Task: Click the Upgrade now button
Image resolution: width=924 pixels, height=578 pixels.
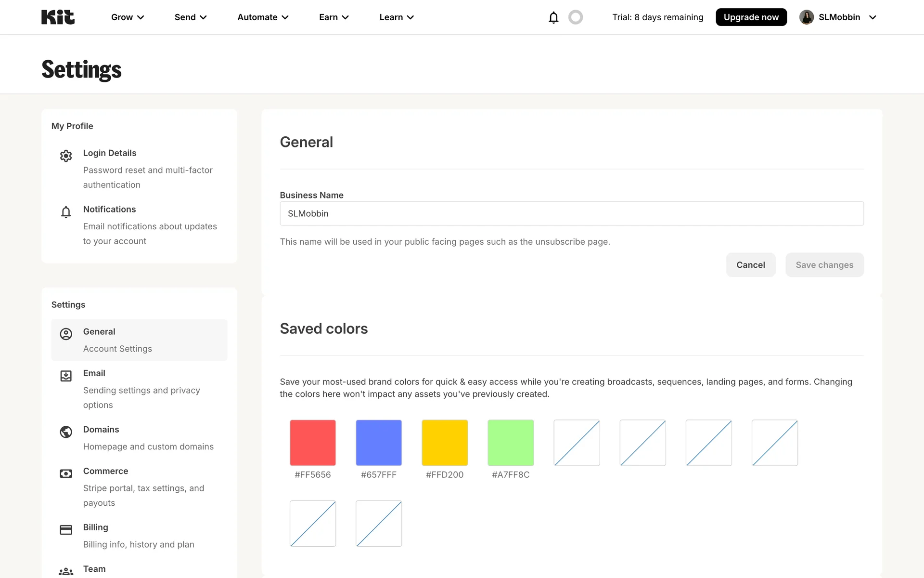Action: click(751, 17)
